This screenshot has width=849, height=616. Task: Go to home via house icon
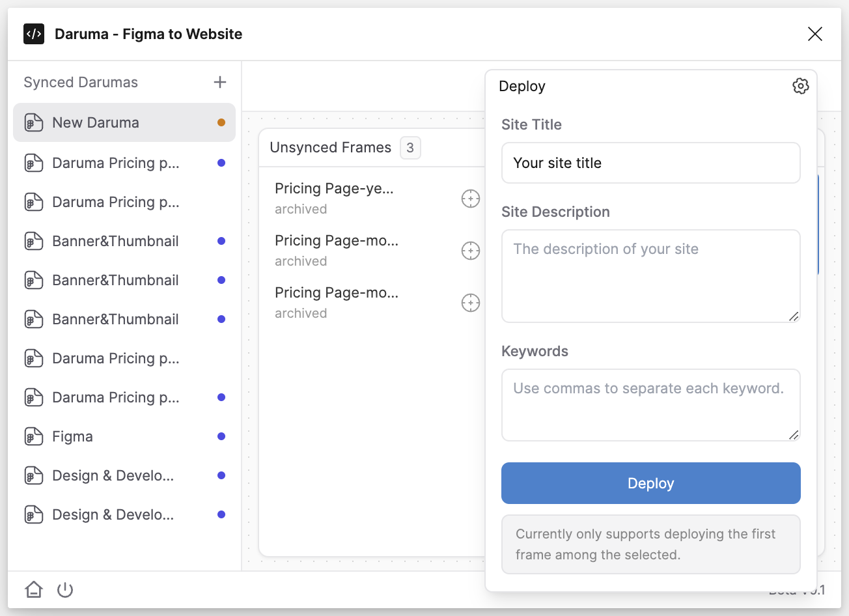pyautogui.click(x=34, y=590)
